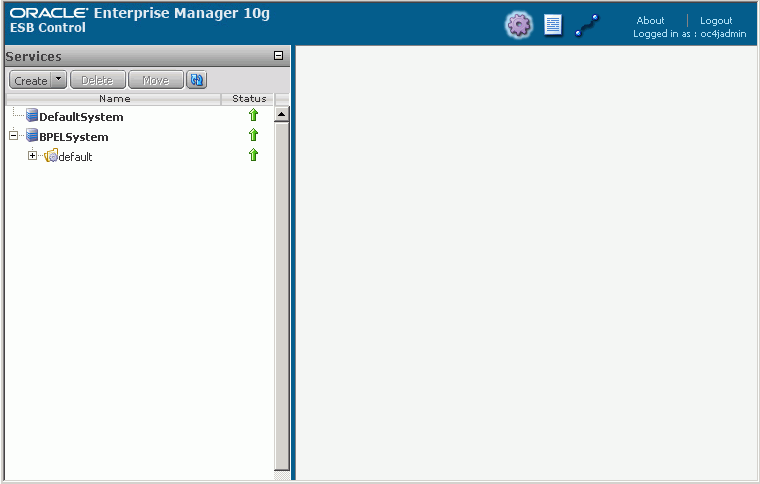The image size is (760, 484).
Task: Click the BPELSystem server icon
Action: tap(32, 135)
